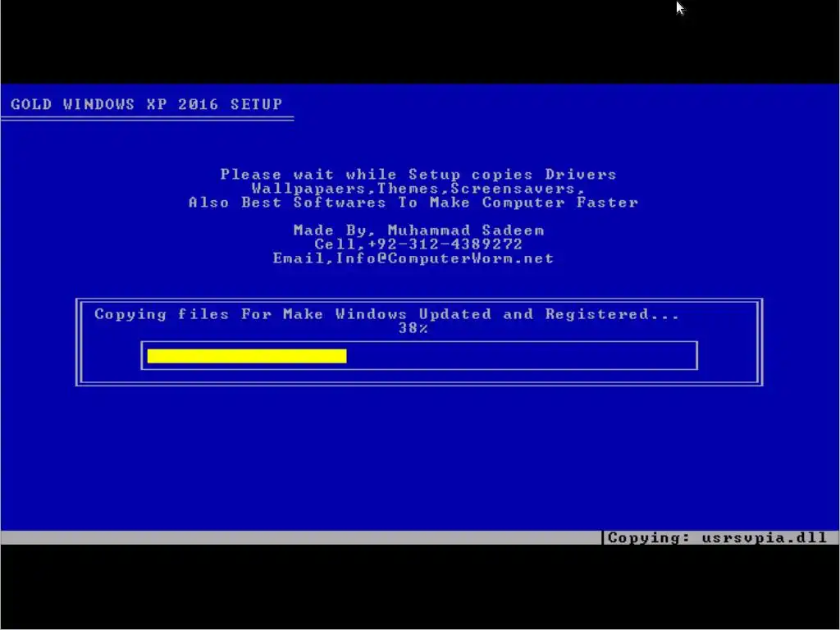
Task: Click the 'Copying: usrsvpia.dll' status bar entry
Action: point(717,537)
